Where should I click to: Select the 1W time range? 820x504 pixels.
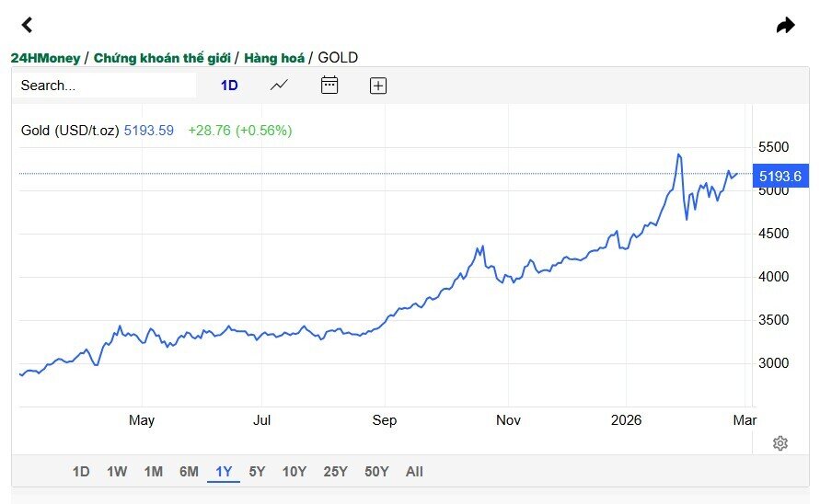(117, 472)
